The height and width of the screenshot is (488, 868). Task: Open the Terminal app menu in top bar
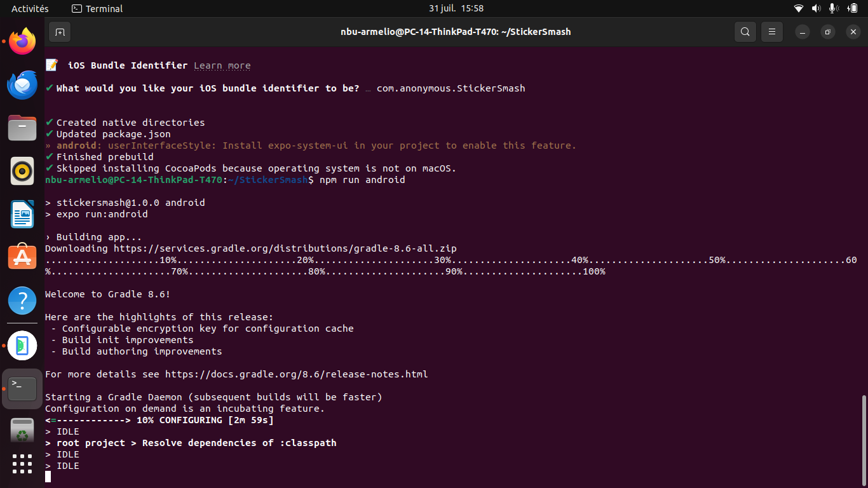tap(97, 8)
